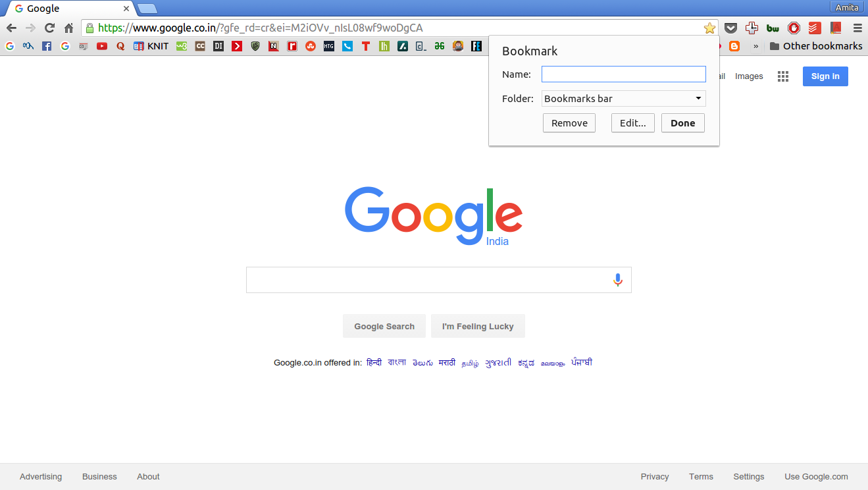Open the AdBlock stop-hand extension

tap(794, 28)
